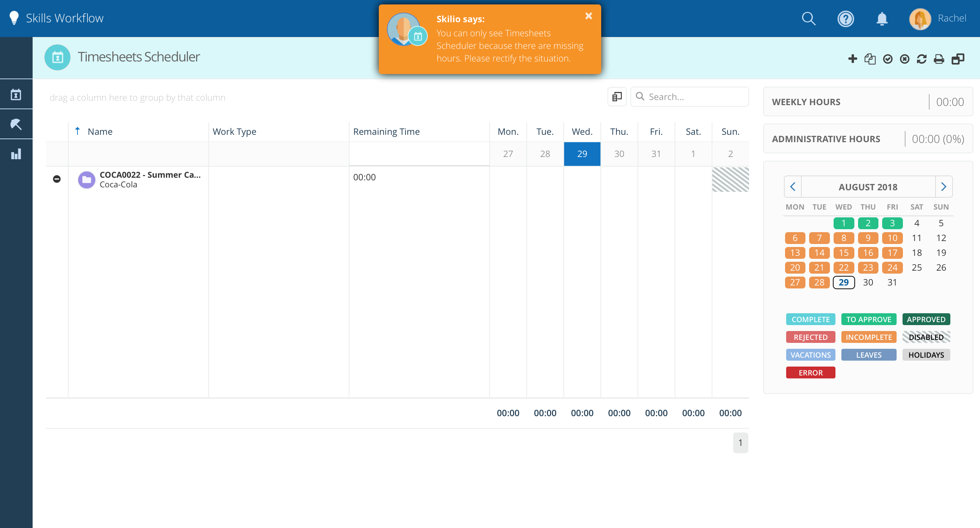The image size is (980, 528).
Task: Click date 30 in August 2018 calendar
Action: 867,281
